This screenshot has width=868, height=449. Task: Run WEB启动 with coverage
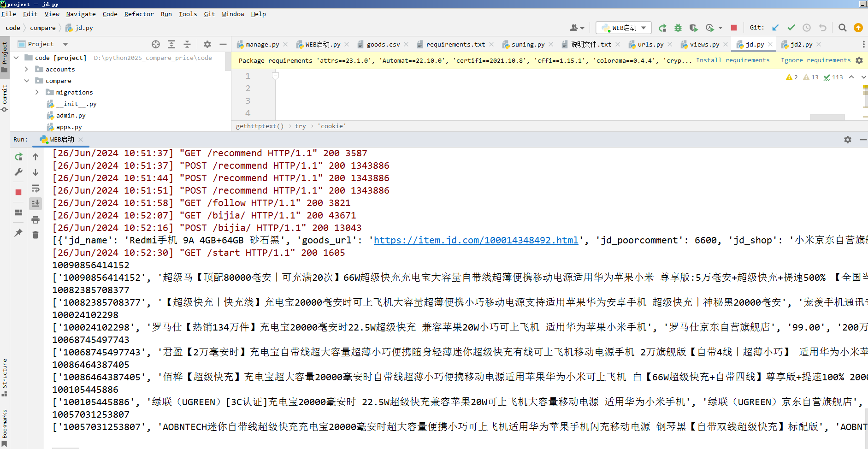coord(694,28)
